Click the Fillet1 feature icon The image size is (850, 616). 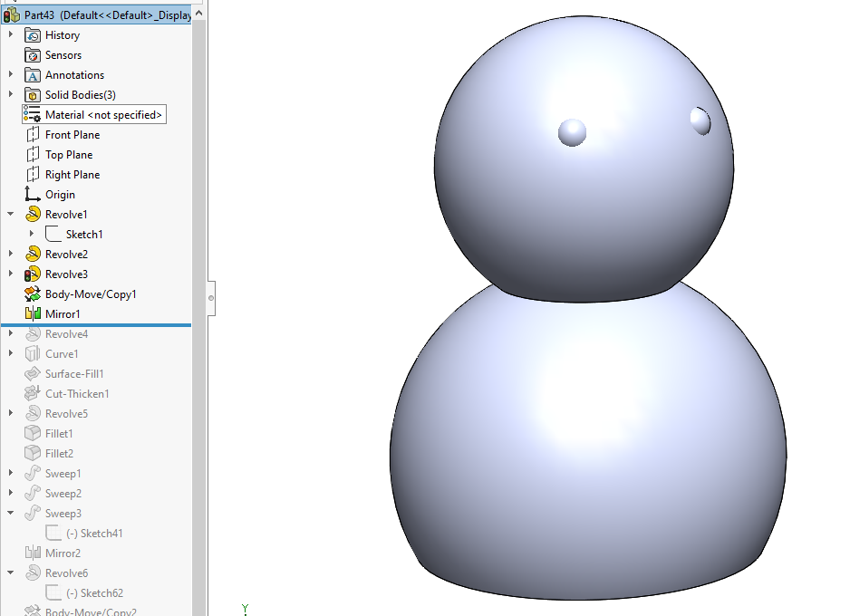(x=33, y=434)
